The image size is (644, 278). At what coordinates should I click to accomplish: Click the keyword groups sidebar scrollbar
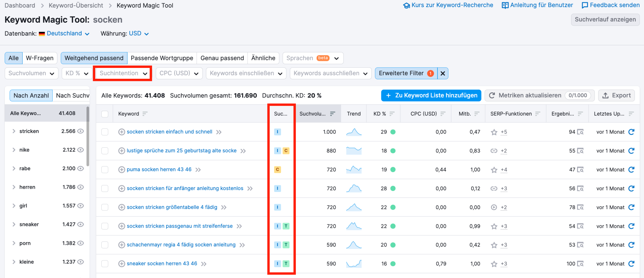(x=88, y=136)
